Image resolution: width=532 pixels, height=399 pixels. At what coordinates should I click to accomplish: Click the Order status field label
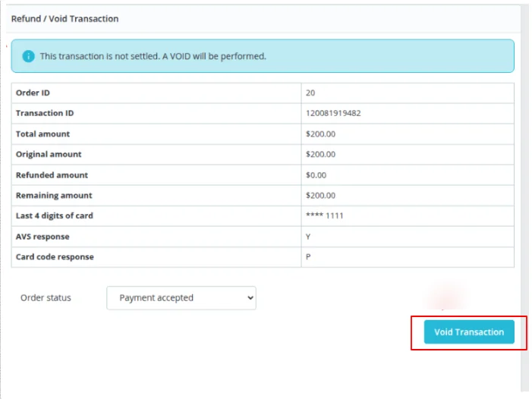pyautogui.click(x=46, y=298)
